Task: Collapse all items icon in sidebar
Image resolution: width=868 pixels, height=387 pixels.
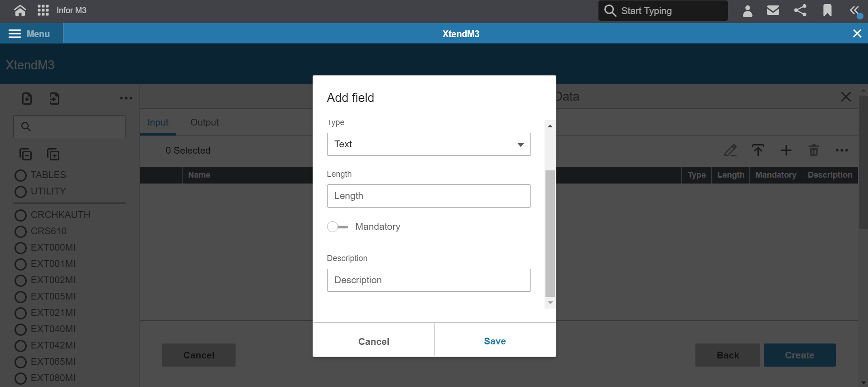Action: pos(26,155)
